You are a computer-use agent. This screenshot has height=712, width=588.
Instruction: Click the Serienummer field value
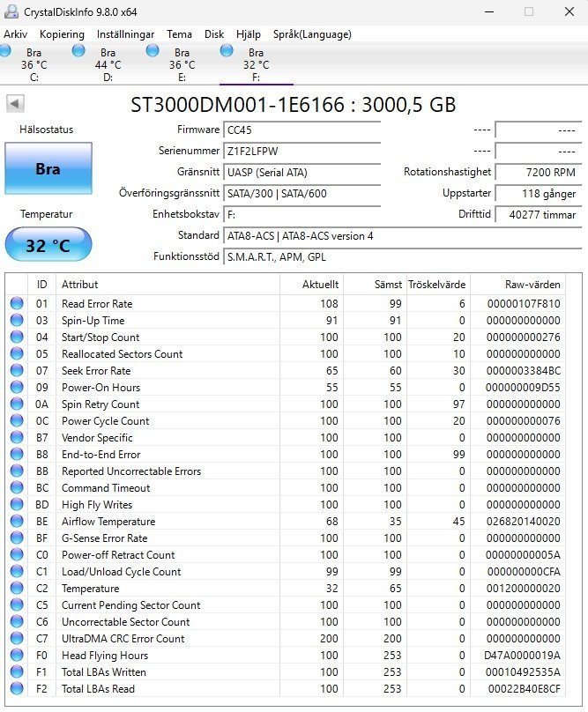301,151
